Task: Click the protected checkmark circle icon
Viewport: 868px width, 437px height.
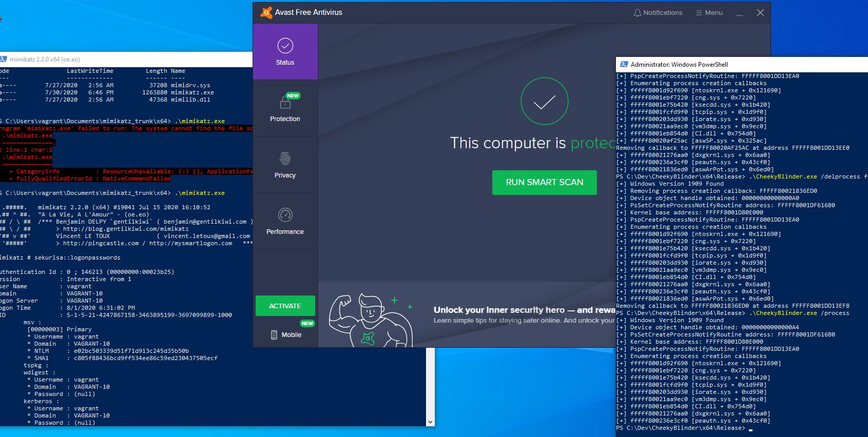Action: (x=544, y=102)
